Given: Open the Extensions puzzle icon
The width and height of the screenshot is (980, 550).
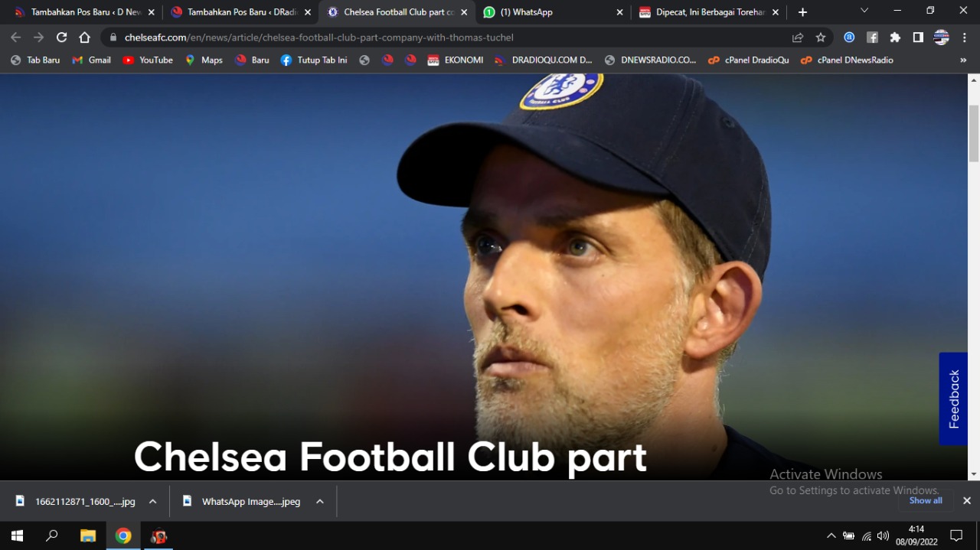Looking at the screenshot, I should pos(895,37).
